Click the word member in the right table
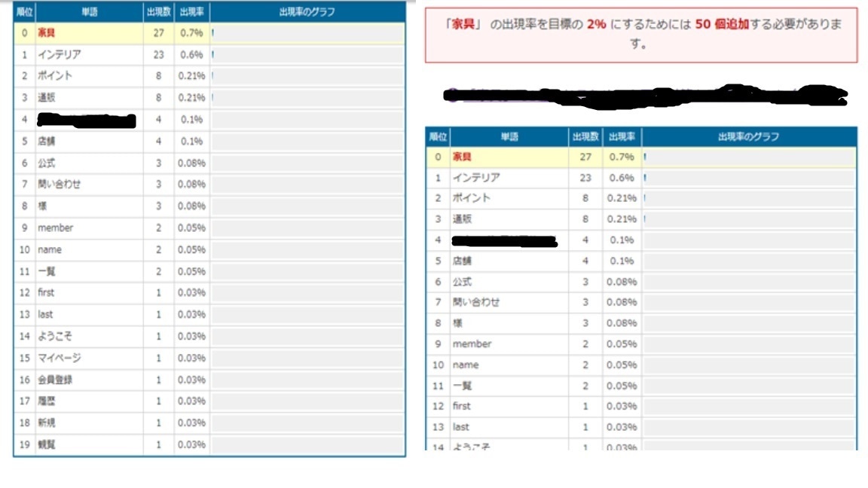 (472, 344)
